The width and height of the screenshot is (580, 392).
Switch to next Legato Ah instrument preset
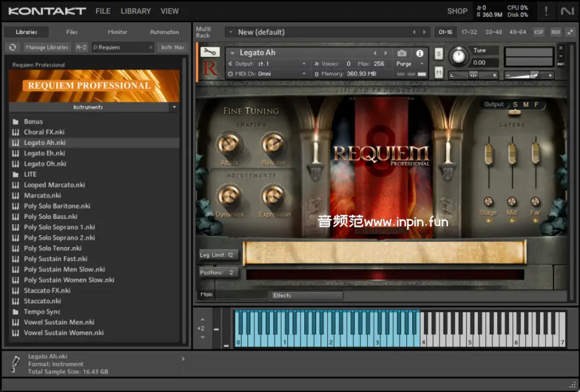click(385, 54)
